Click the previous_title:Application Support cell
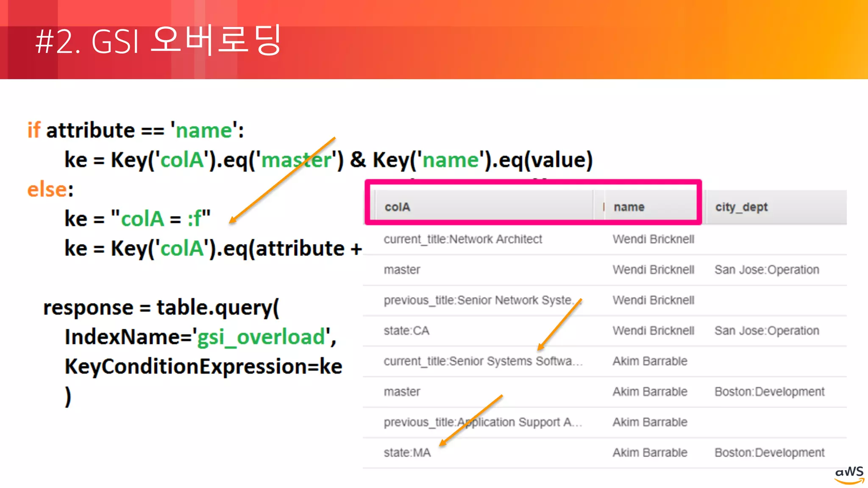 (x=483, y=422)
